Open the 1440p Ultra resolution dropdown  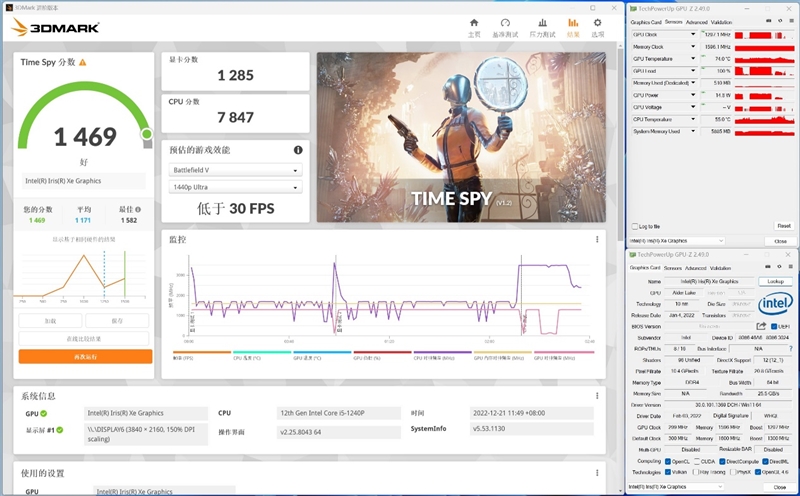[235, 187]
